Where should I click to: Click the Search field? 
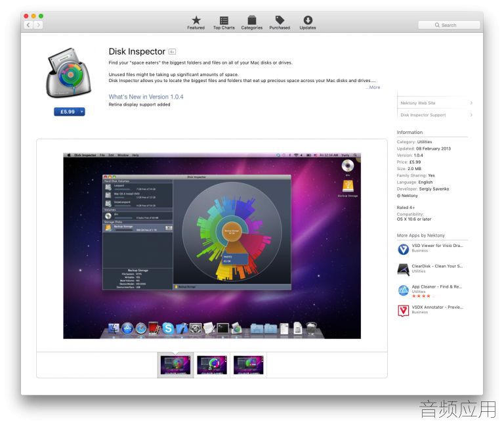[x=449, y=25]
